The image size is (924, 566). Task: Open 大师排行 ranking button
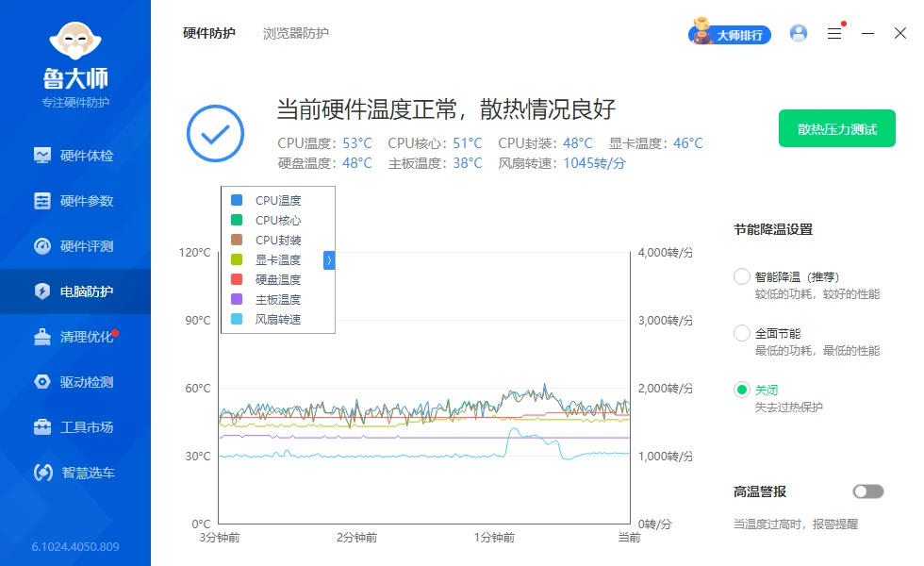point(730,35)
